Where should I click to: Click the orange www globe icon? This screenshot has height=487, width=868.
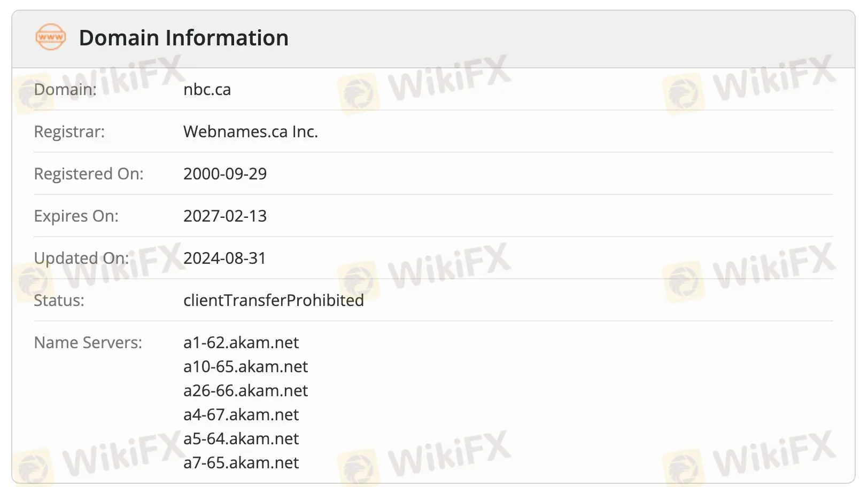(x=51, y=37)
